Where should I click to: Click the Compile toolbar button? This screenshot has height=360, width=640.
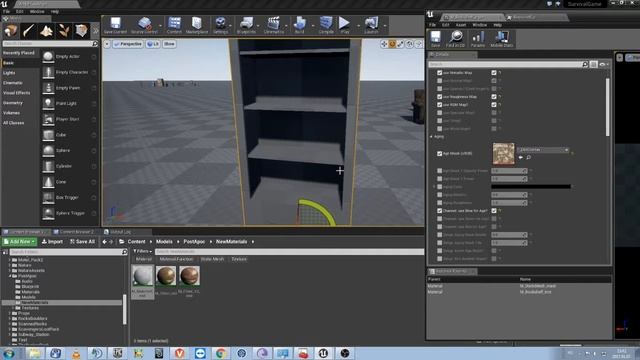point(326,25)
